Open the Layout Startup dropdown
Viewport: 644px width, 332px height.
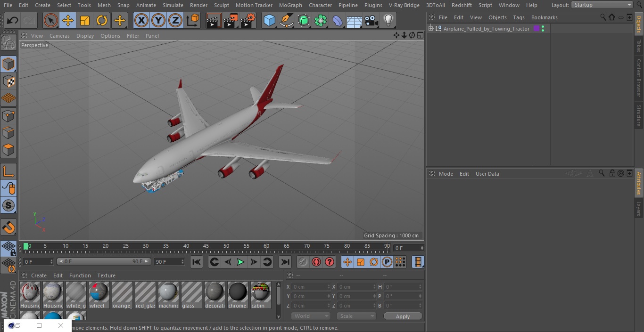[603, 5]
